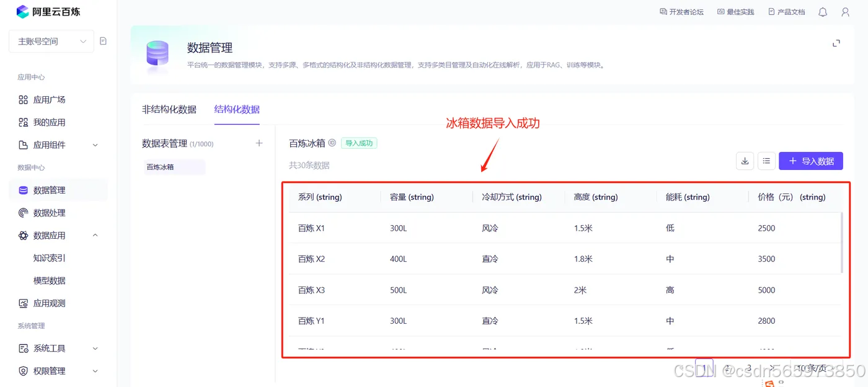Switch to 结构化数据 tab

tap(237, 109)
